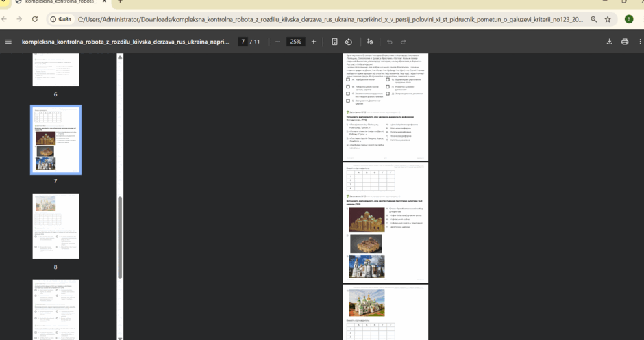Click the Файл site info chip
The image size is (644, 340).
(x=61, y=19)
